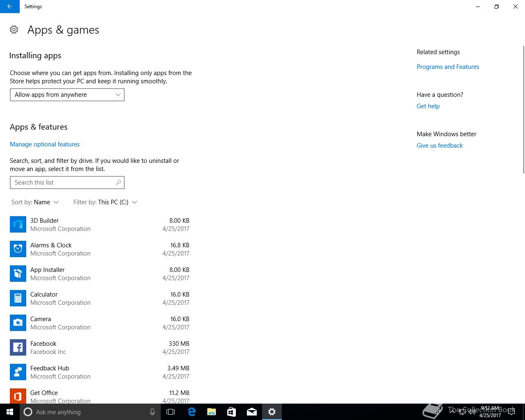
Task: Open the Sort by Name dropdown
Action: click(x=35, y=202)
